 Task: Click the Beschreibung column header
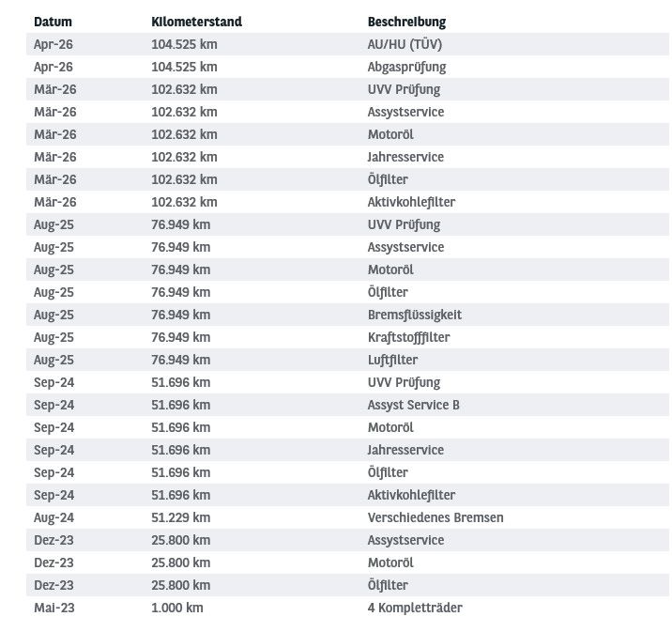pos(406,22)
